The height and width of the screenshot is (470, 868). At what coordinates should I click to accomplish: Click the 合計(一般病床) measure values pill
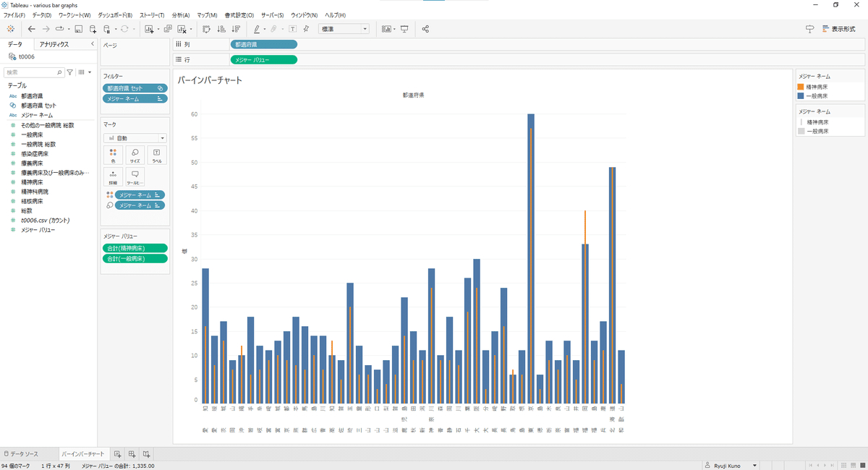[135, 258]
